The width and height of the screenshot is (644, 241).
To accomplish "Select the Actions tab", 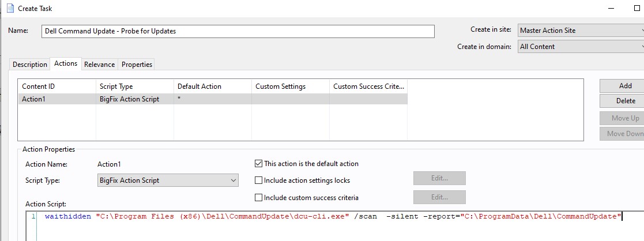I will coord(66,64).
